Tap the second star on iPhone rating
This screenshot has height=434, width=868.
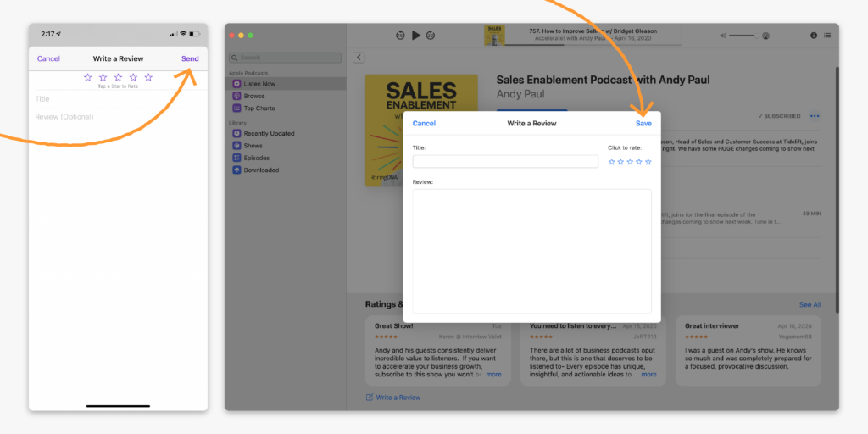pos(103,77)
